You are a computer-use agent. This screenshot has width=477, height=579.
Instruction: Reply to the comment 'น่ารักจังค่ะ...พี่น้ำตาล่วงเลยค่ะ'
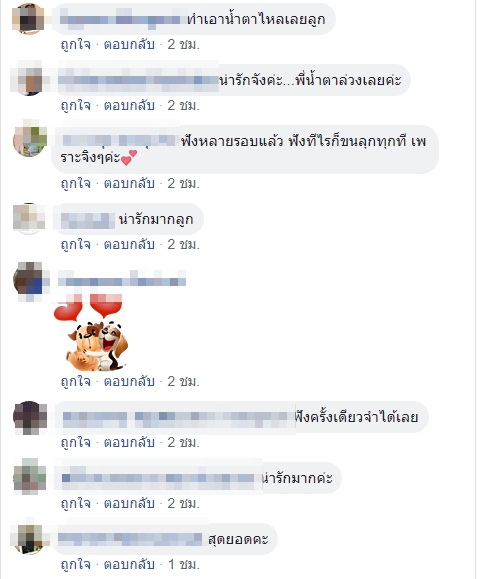(129, 106)
